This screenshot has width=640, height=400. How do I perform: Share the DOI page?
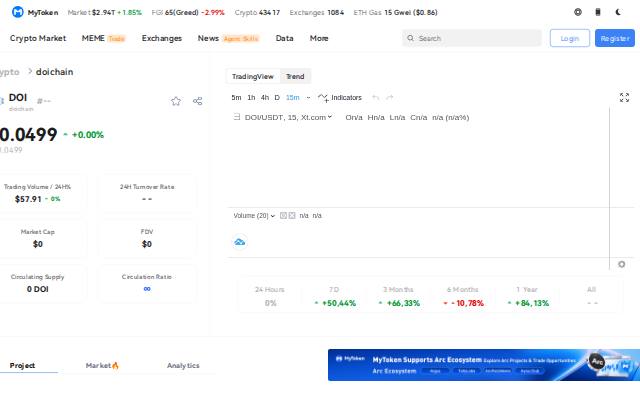(x=198, y=101)
